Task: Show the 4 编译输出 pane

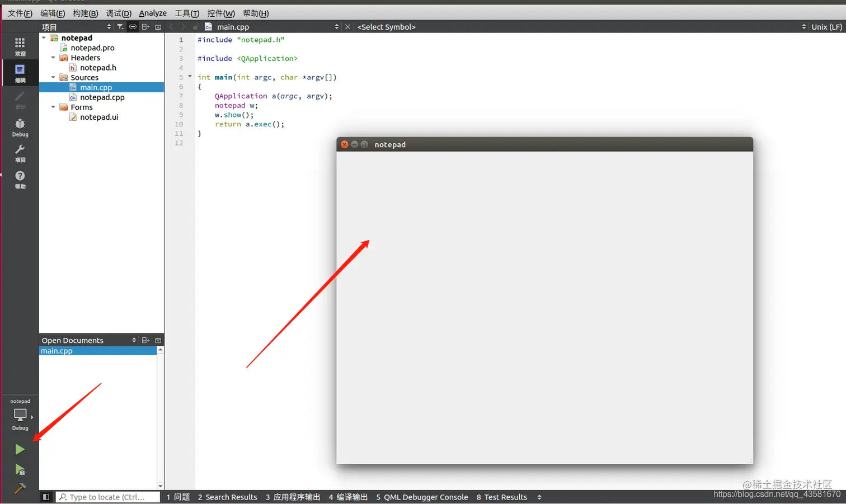Action: pos(348,497)
